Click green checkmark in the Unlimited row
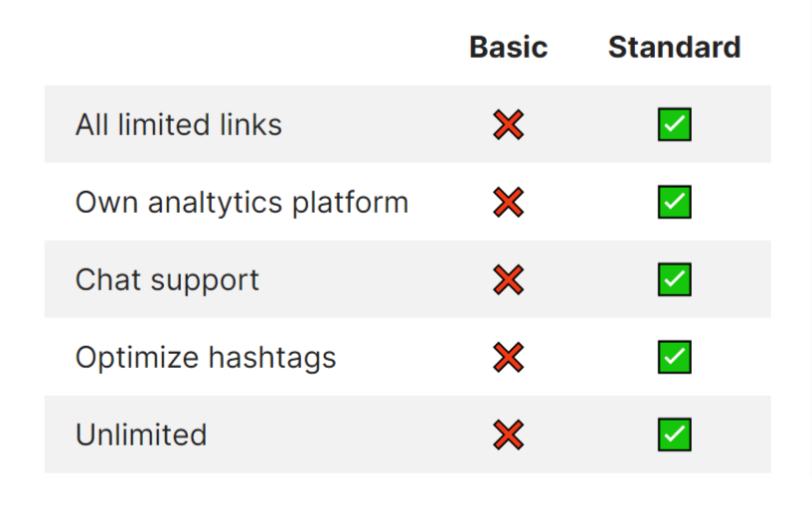 674,434
